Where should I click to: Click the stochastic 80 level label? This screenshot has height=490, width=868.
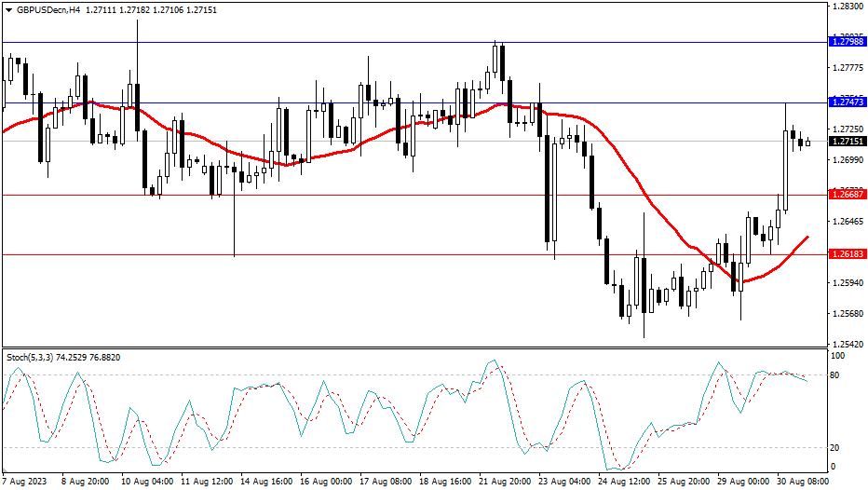[x=835, y=375]
